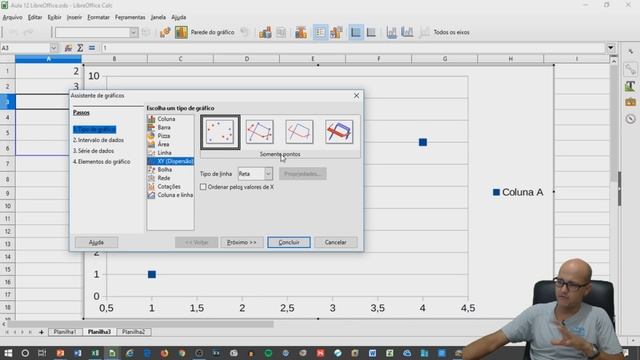
Task: Click the Sum sigma icon
Action: point(80,48)
